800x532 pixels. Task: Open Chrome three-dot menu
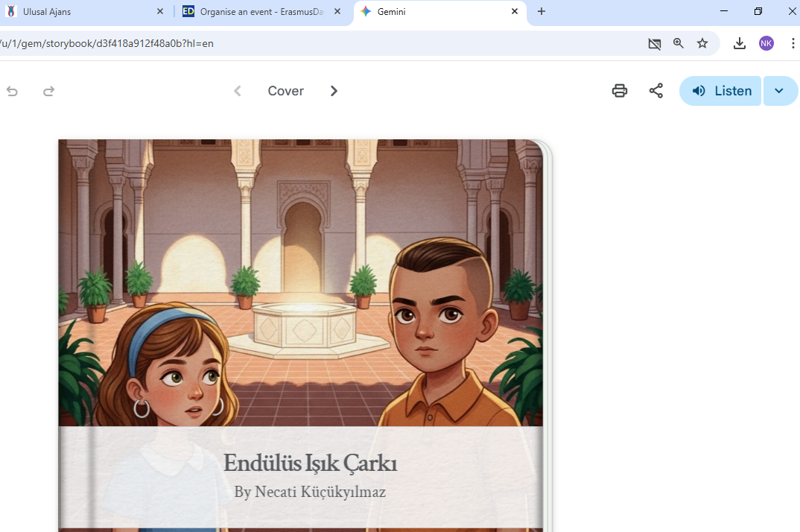(x=793, y=43)
